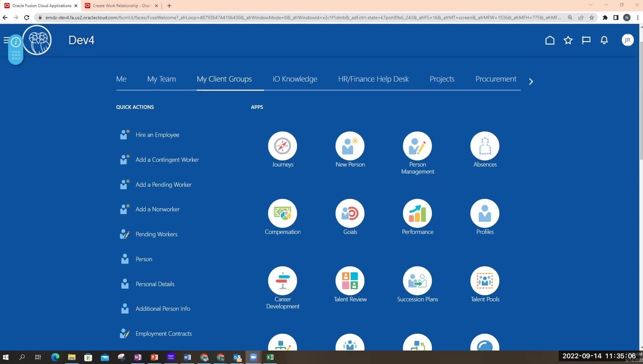This screenshot has height=364, width=643.
Task: Open Add a Contingent Worker link
Action: click(x=167, y=160)
